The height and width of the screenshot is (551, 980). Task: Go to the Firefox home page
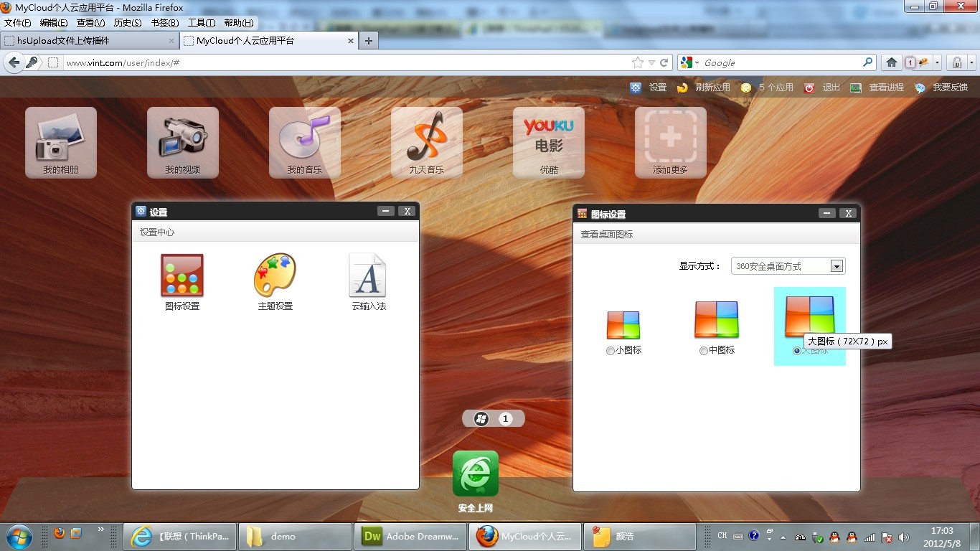(892, 62)
